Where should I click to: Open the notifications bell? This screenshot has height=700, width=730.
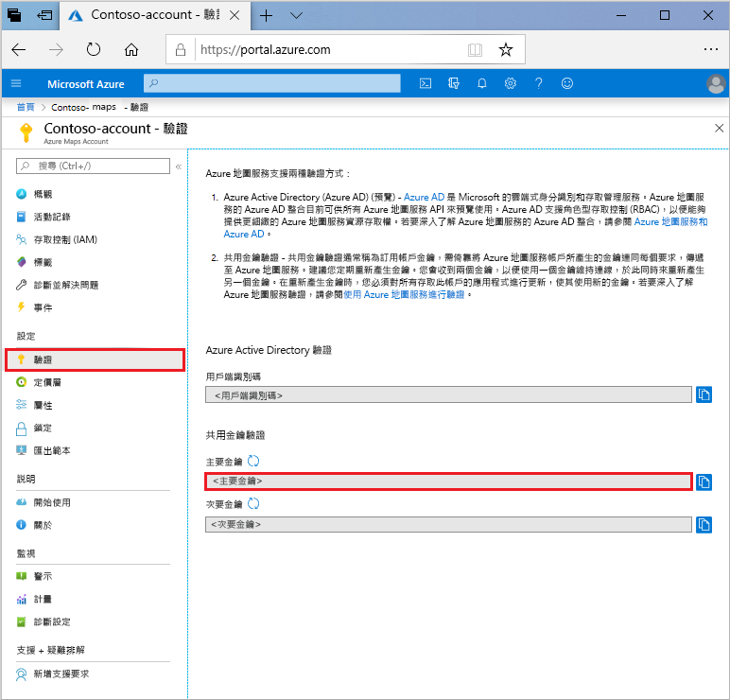tap(482, 83)
